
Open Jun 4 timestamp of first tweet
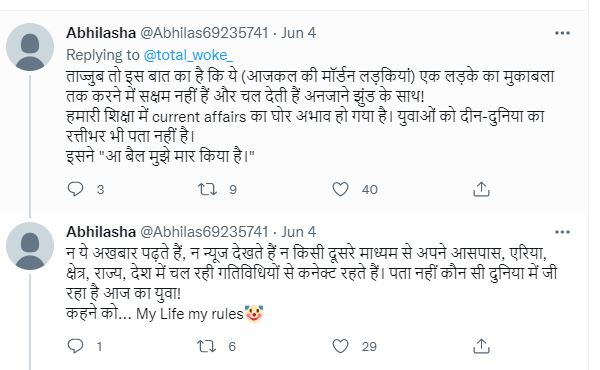tap(298, 33)
